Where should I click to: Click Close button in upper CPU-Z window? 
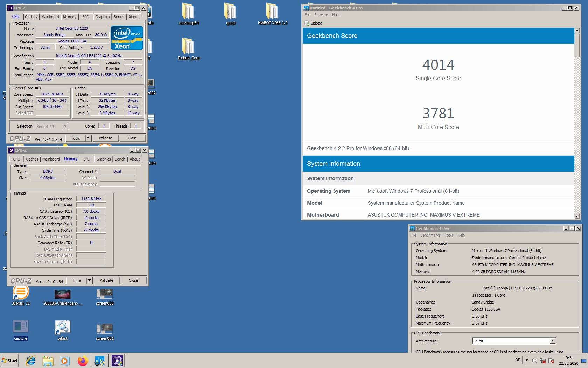[x=132, y=138]
